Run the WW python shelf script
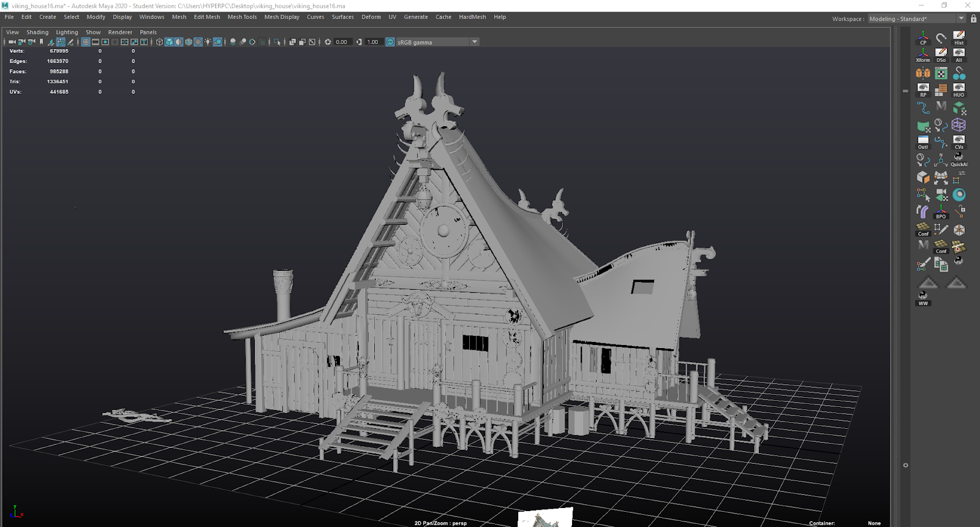The image size is (980, 527). tap(923, 298)
